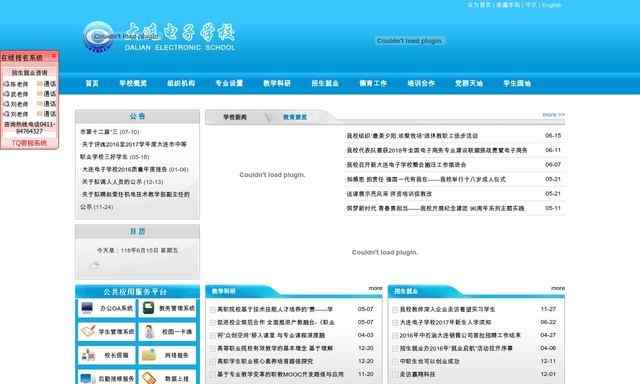Click the weather cloud icon in calendar panel
This screenshot has width=640, height=384.
pyautogui.click(x=95, y=266)
